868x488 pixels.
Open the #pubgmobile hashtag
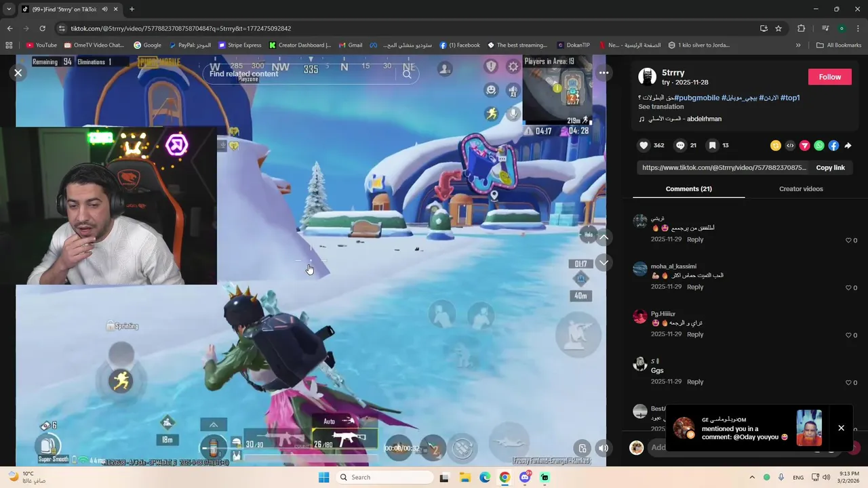[696, 98]
